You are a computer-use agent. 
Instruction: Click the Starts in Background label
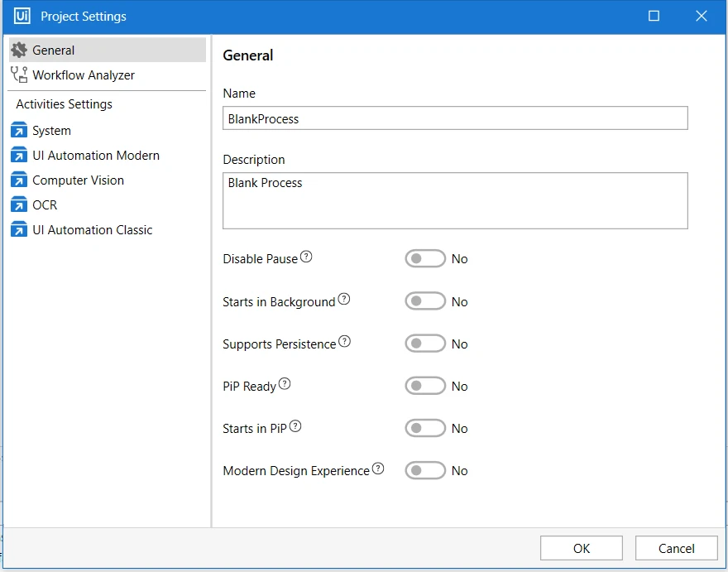click(279, 302)
